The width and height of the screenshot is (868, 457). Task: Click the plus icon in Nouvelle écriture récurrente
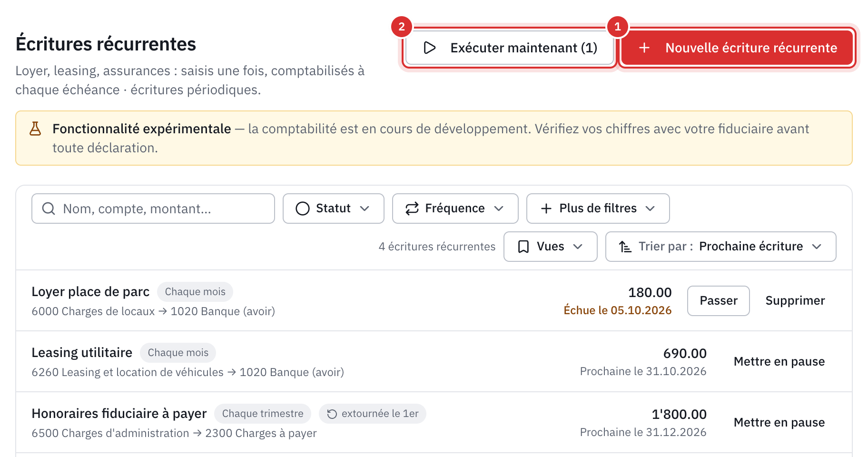tap(644, 48)
